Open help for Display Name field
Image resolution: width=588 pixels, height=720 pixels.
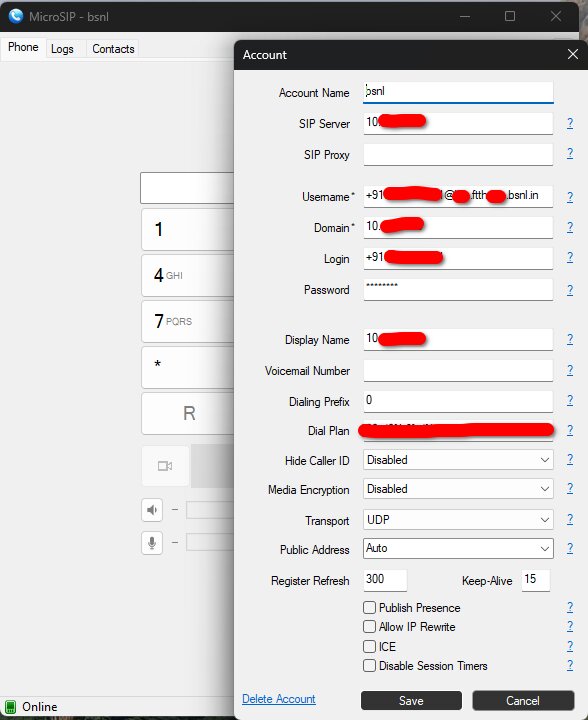(x=570, y=339)
